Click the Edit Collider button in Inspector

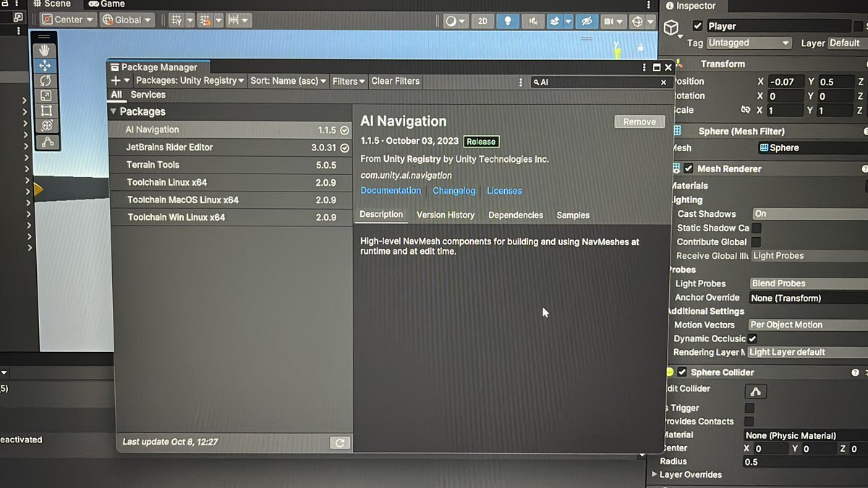(756, 391)
